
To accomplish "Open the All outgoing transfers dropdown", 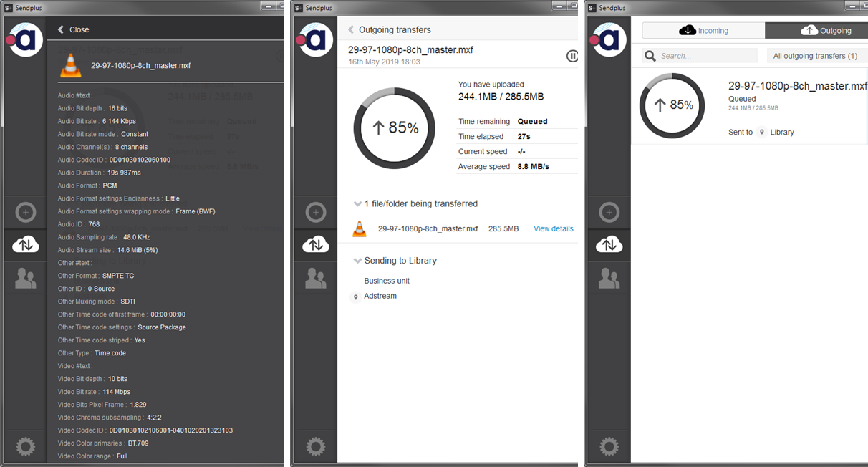I will coord(816,55).
